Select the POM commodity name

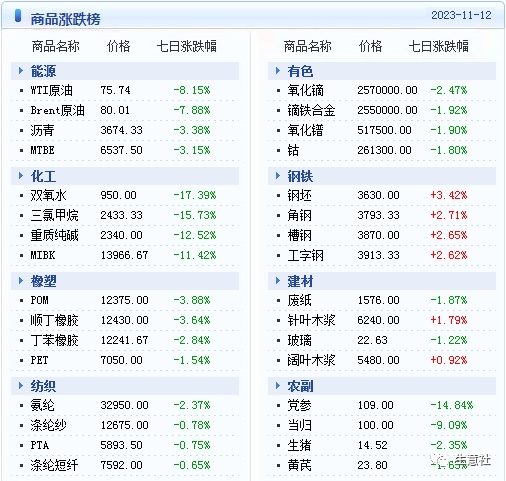coord(39,300)
